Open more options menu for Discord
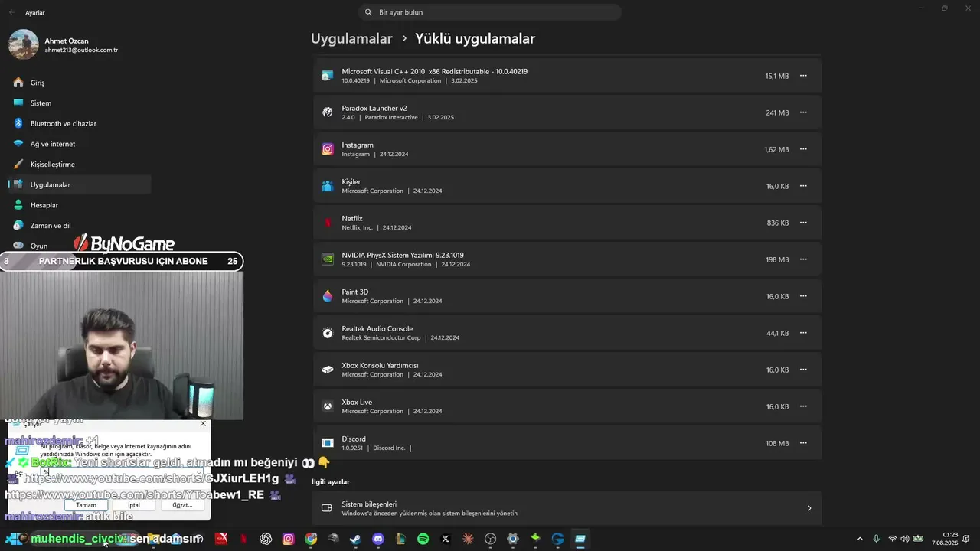980x551 pixels. (803, 443)
